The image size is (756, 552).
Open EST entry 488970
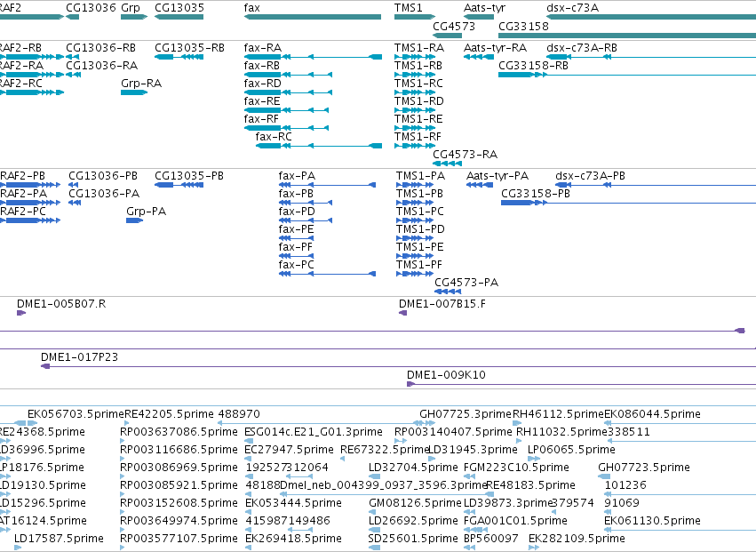[239, 414]
